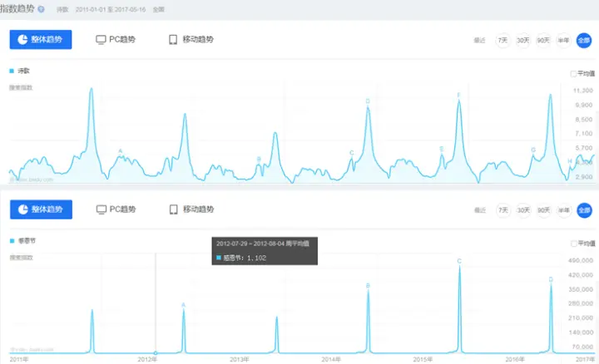
Task: Open marker B on the 诗歌 chart
Action: [x=259, y=159]
